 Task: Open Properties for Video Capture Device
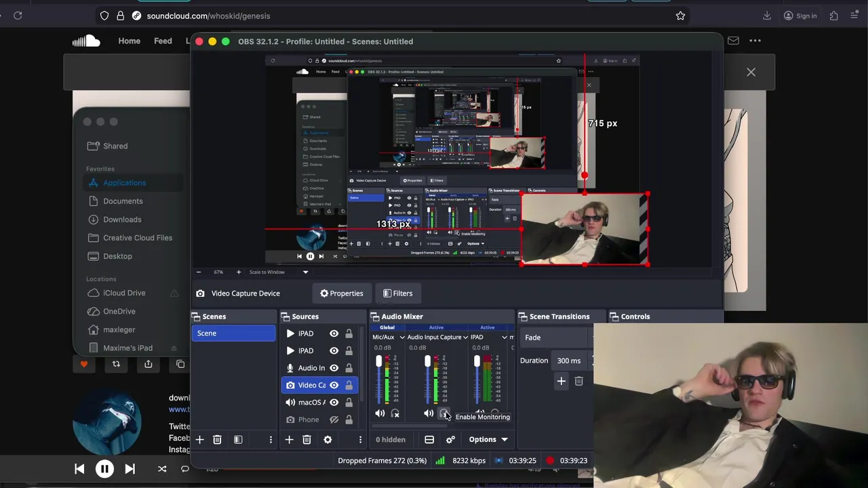pos(341,293)
